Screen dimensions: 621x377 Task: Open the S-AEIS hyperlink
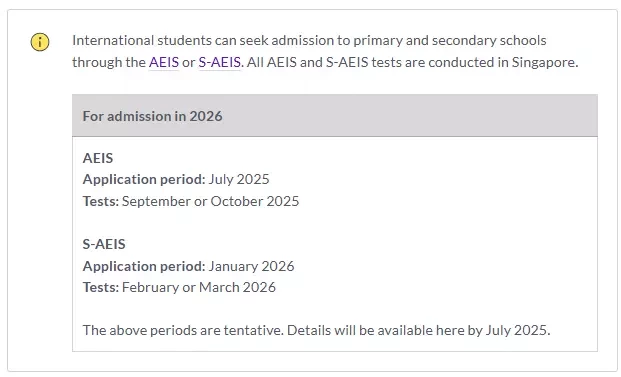pyautogui.click(x=219, y=62)
